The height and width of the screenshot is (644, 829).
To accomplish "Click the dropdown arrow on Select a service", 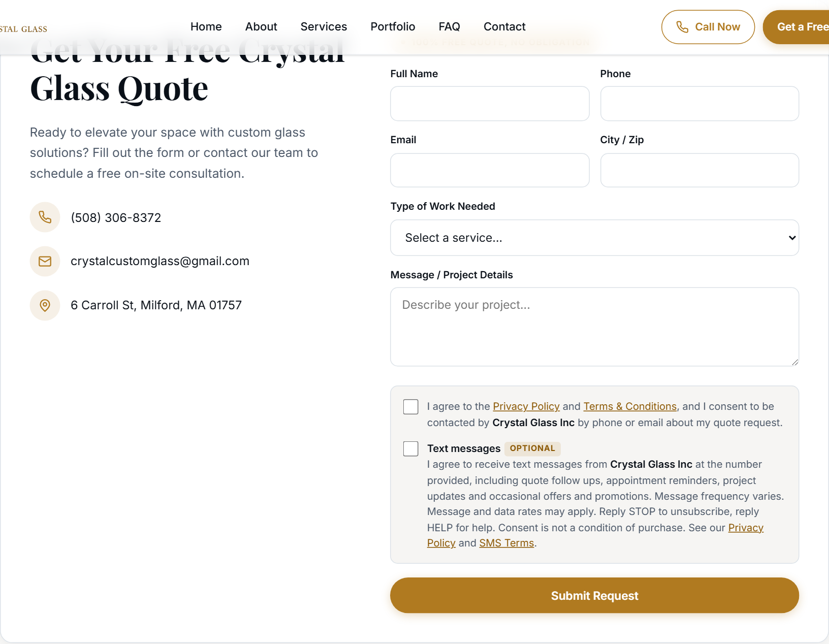I will pos(791,238).
